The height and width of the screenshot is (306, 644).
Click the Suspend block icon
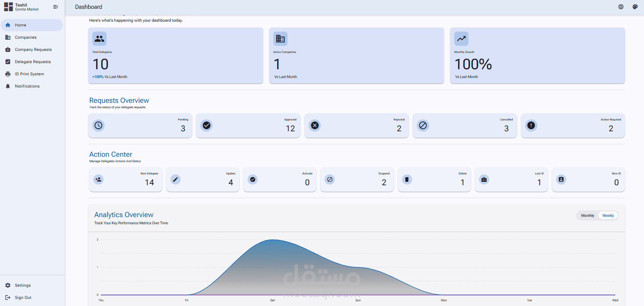tap(330, 179)
